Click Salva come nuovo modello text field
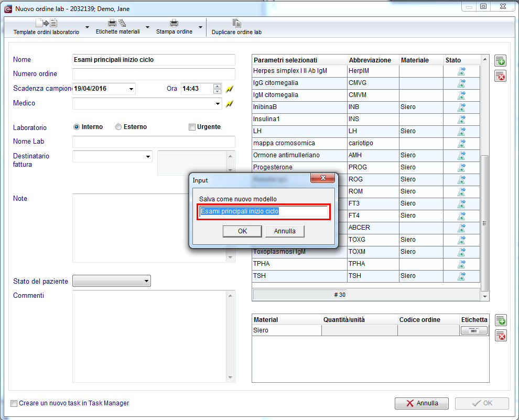This screenshot has height=420, width=519. pyautogui.click(x=264, y=211)
